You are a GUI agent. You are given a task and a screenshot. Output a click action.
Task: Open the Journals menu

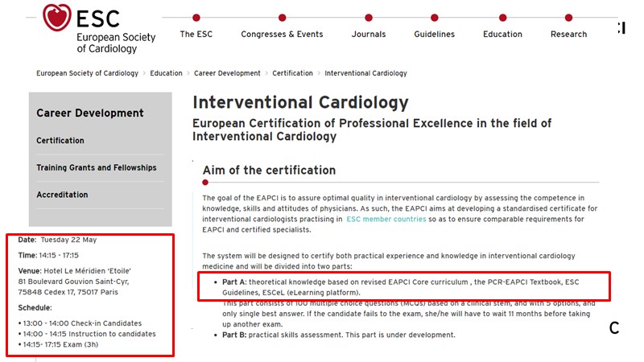(369, 35)
